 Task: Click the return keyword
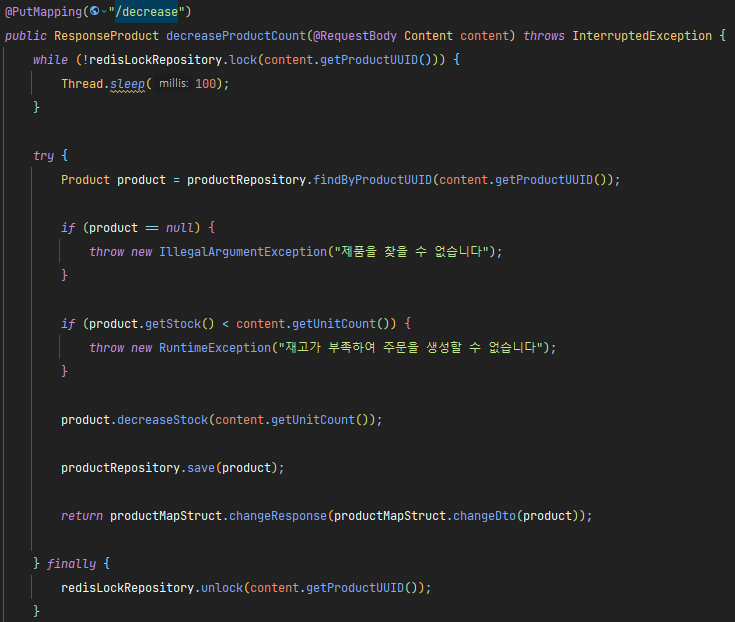82,516
